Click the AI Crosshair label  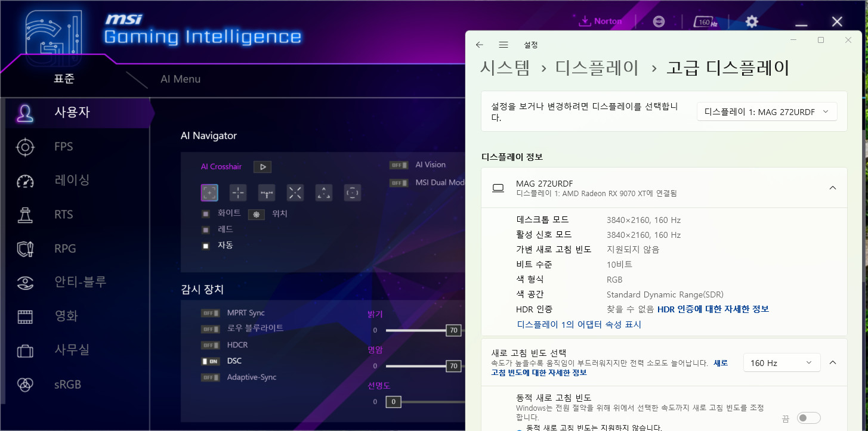(x=221, y=167)
